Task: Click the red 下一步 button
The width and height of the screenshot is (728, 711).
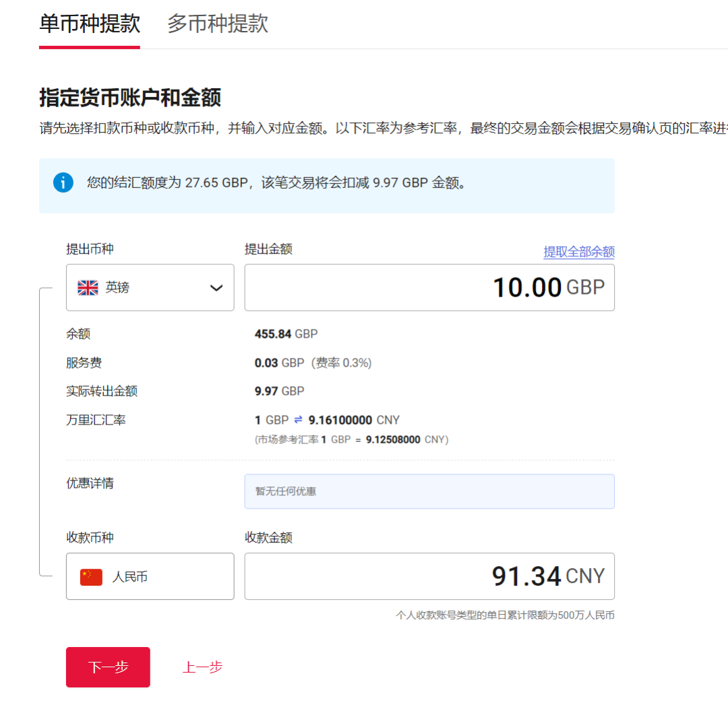Action: [x=108, y=667]
